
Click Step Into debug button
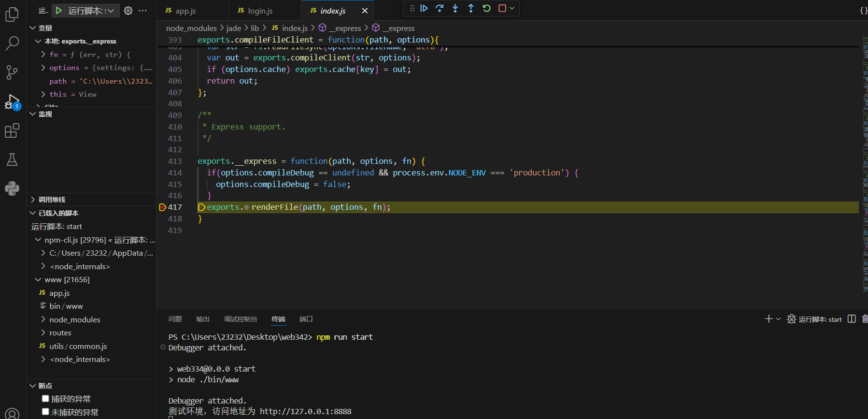tap(455, 8)
